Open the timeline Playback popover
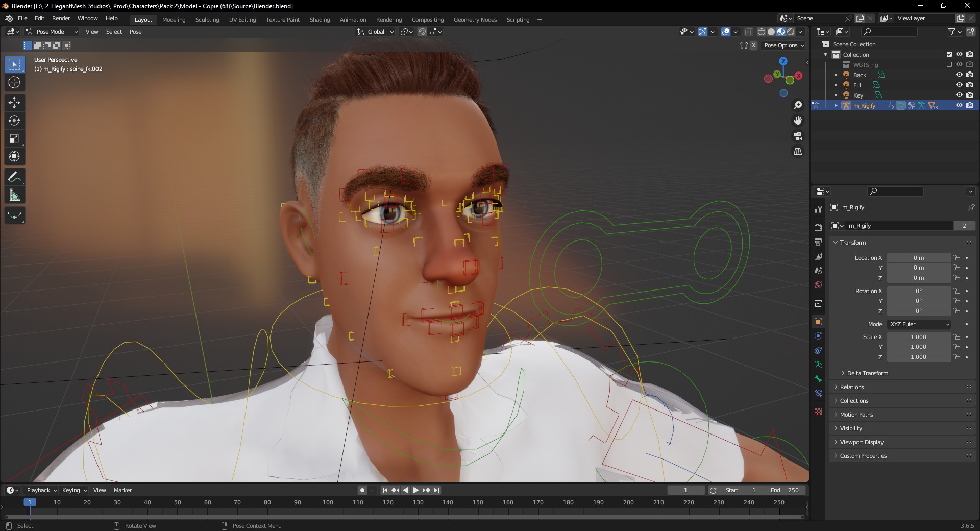This screenshot has width=980, height=531. click(x=41, y=490)
